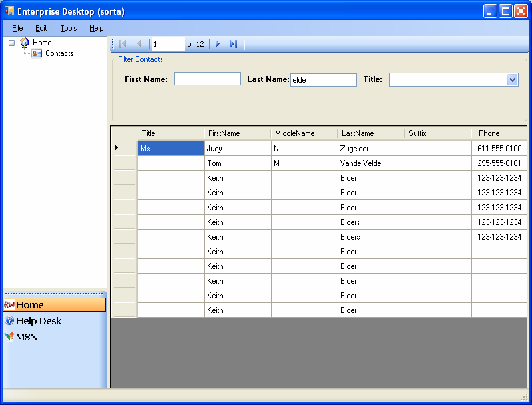Viewport: 532px width, 405px height.
Task: Open the Tools menu
Action: pos(69,28)
